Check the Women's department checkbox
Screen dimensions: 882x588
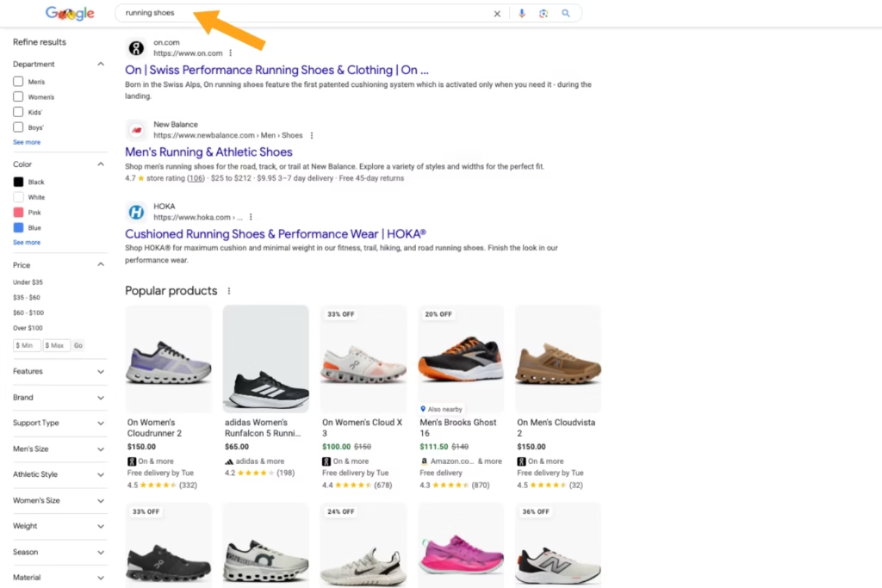(18, 96)
